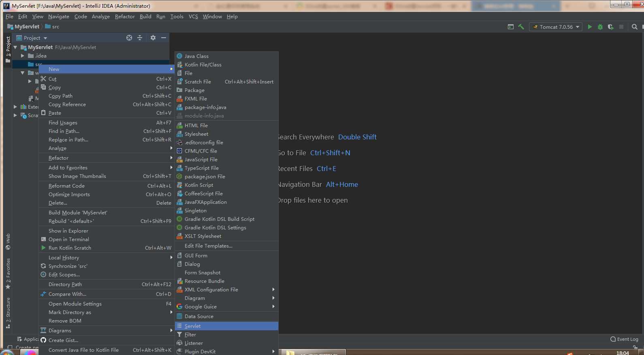The image size is (644, 355).
Task: Click Run with Coverage icon
Action: (611, 27)
